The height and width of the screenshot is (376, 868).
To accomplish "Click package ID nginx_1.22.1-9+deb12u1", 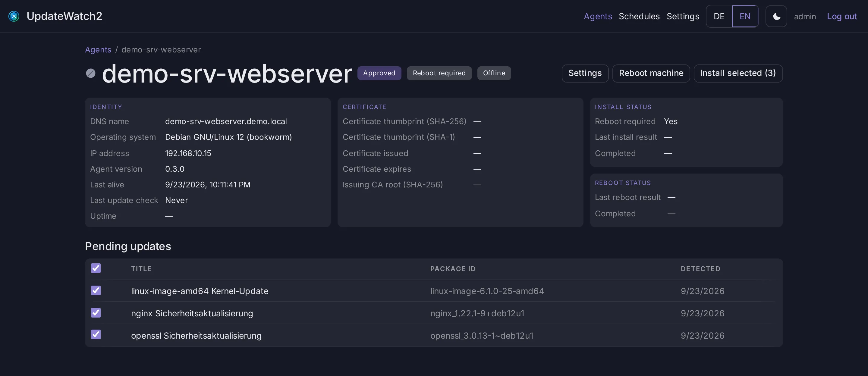I will 477,313.
